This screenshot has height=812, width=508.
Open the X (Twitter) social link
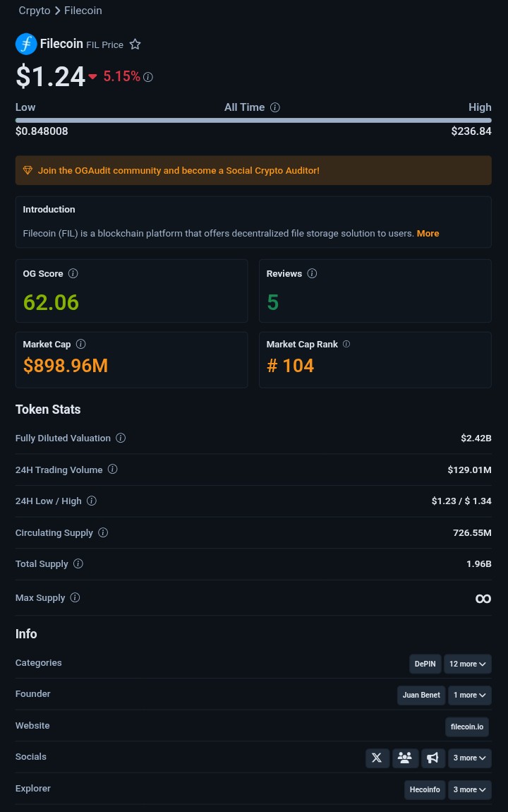pos(377,758)
